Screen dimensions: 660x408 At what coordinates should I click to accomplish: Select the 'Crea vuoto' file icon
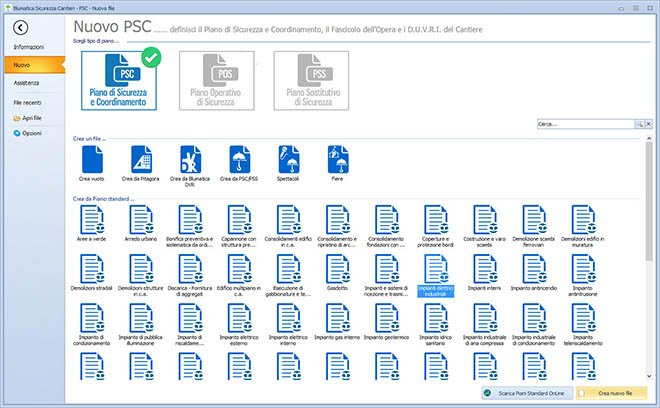tap(92, 159)
